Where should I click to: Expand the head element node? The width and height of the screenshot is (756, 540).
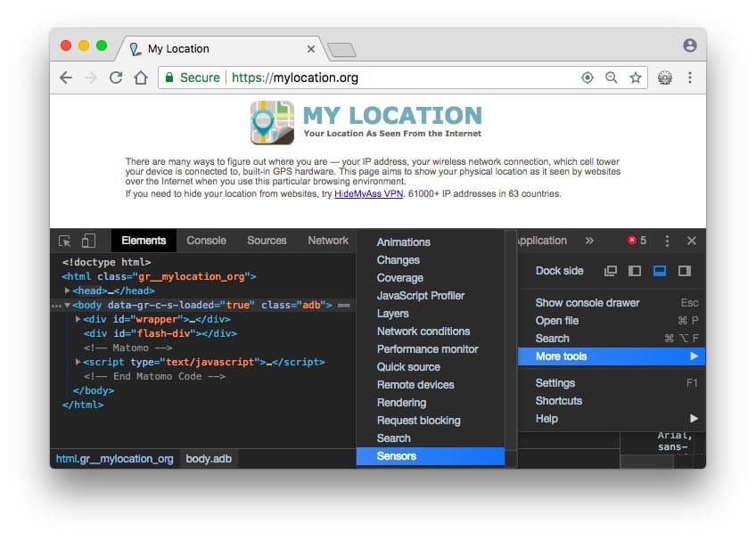(x=68, y=290)
